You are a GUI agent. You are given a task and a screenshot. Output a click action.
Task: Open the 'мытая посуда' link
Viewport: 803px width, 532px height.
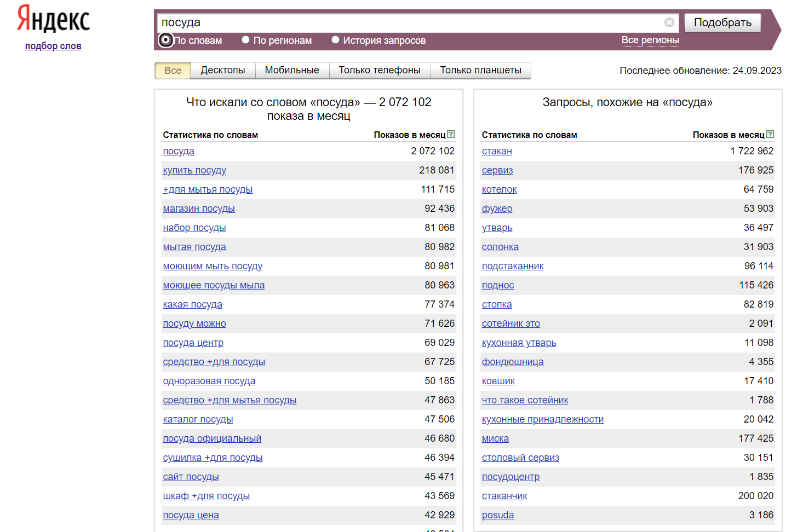click(194, 247)
